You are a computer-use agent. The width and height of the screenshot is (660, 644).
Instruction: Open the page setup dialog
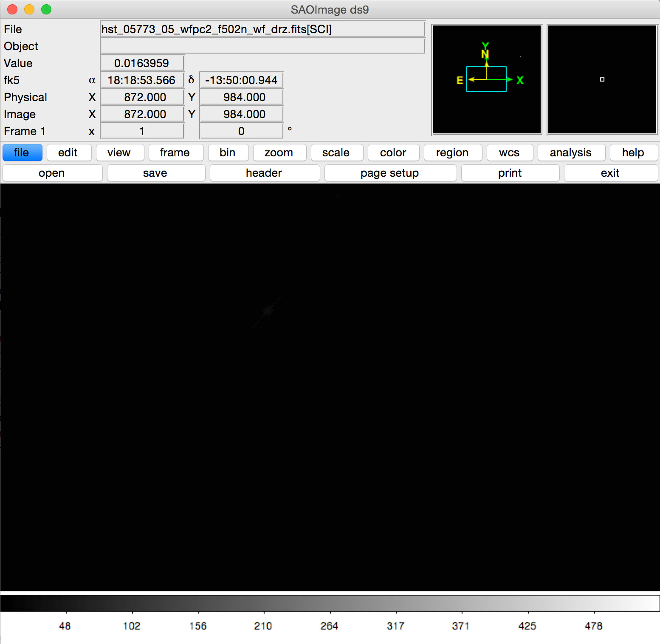pos(389,173)
